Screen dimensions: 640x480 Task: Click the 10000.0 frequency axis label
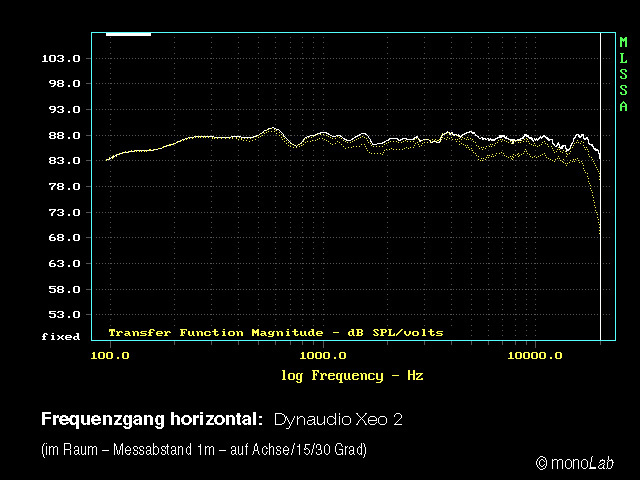[x=535, y=356]
